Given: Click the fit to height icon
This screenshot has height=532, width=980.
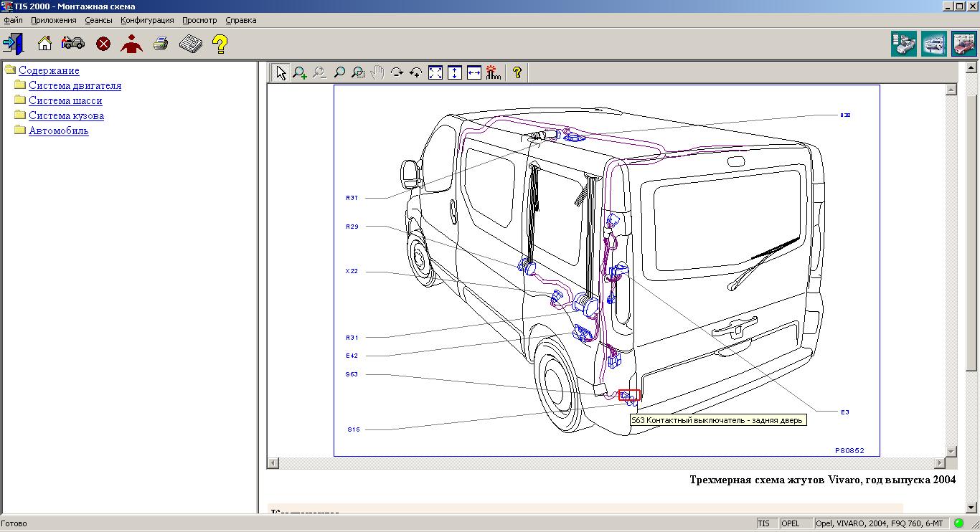Looking at the screenshot, I should (455, 72).
